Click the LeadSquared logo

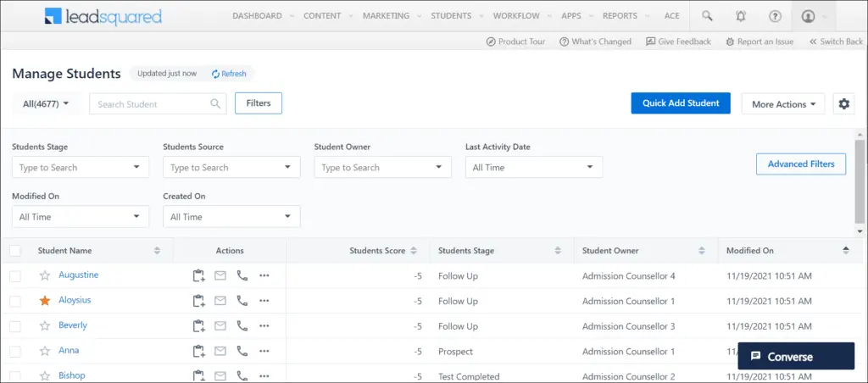tap(103, 16)
